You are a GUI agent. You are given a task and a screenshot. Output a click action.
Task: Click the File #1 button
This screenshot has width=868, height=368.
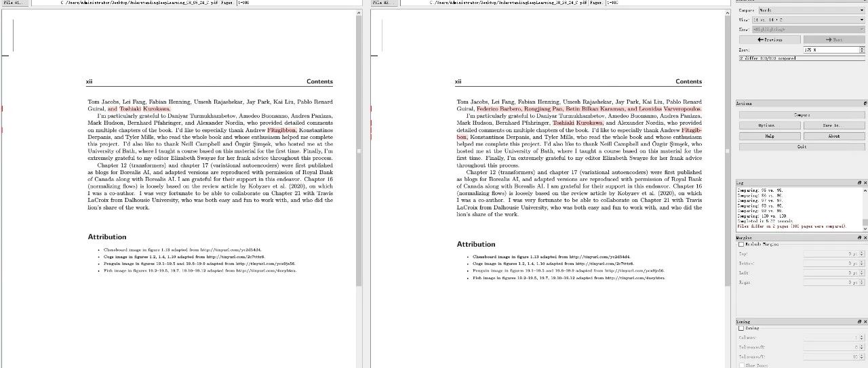pyautogui.click(x=15, y=3)
